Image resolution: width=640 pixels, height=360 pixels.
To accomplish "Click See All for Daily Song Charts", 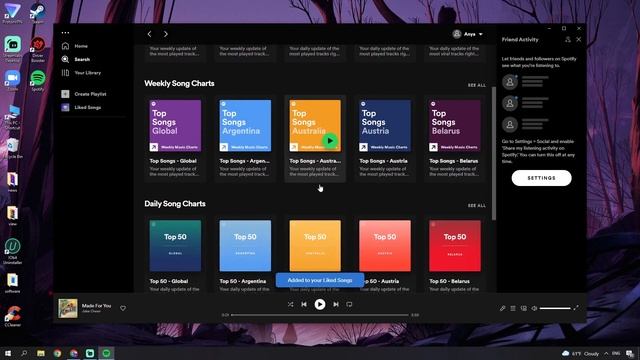I will click(x=477, y=206).
